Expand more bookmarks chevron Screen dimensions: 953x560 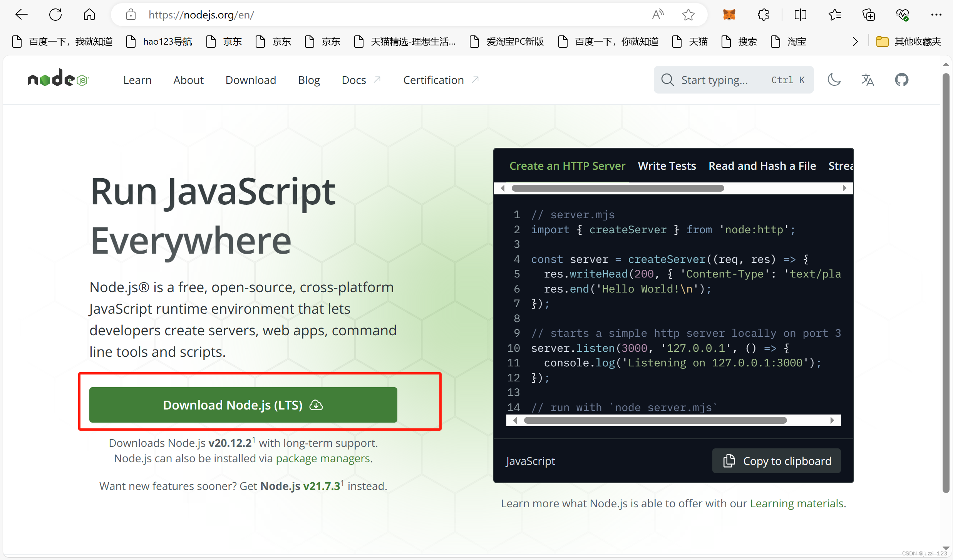coord(855,42)
